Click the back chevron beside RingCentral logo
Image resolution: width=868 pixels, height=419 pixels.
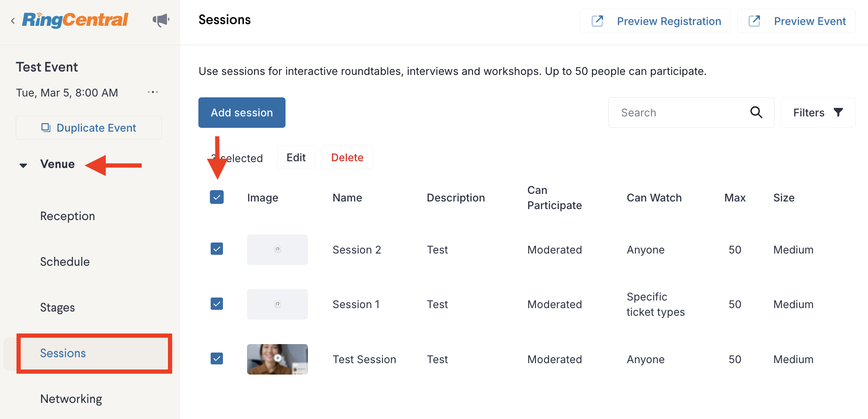13,21
